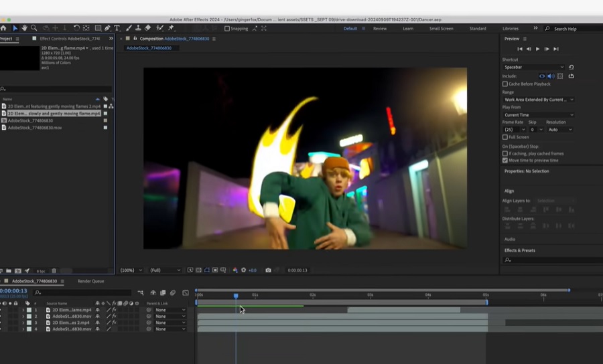Select the Hand tool in toolbar

pyautogui.click(x=24, y=28)
